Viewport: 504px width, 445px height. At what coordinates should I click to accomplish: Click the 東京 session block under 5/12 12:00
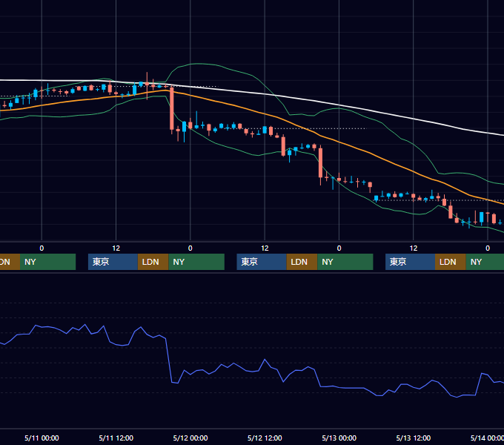262,262
